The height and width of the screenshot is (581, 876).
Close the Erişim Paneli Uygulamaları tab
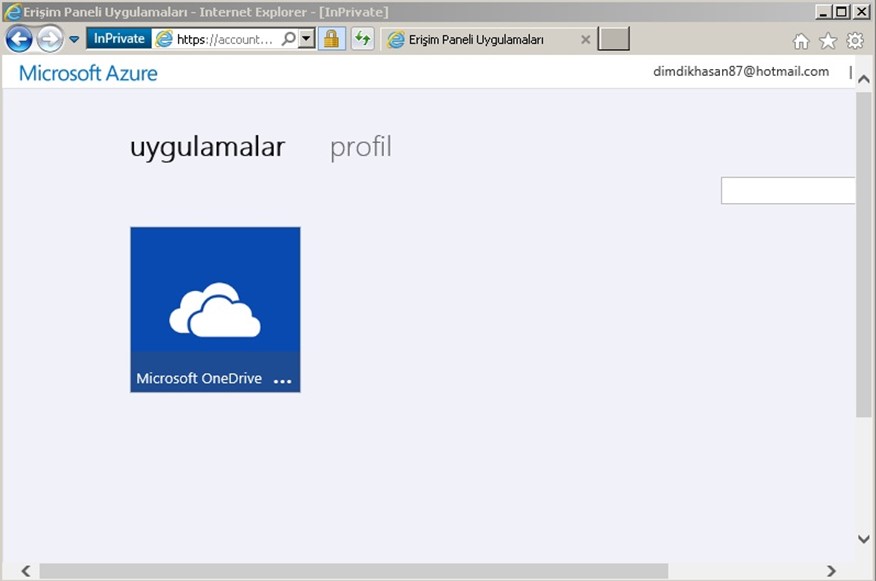[585, 40]
